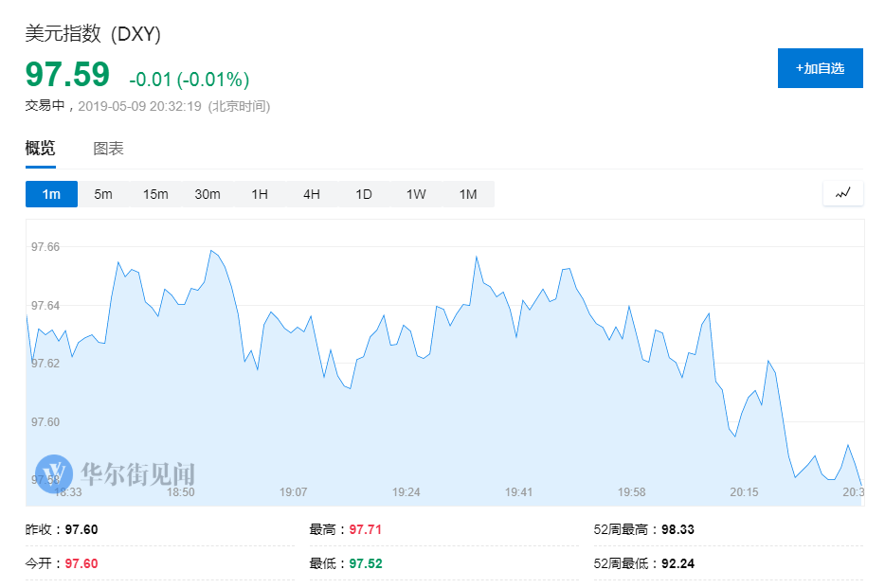Choose the 30m timeframe
885x588 pixels.
[x=208, y=194]
